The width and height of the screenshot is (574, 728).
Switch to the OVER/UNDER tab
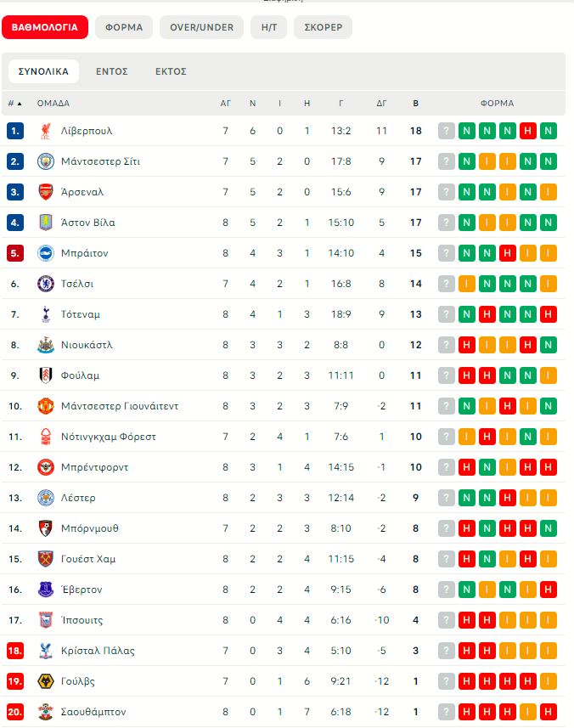[x=201, y=27]
